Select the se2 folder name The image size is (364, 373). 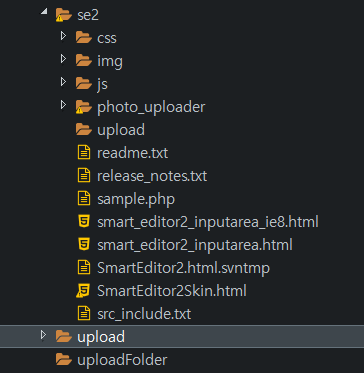88,15
